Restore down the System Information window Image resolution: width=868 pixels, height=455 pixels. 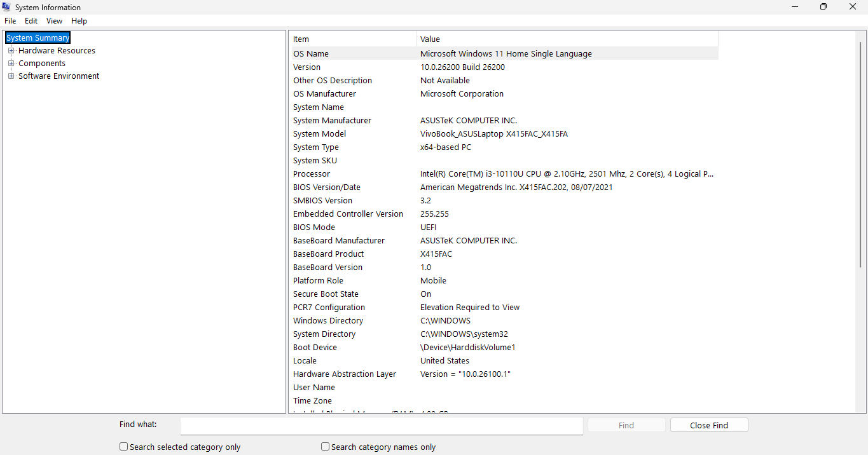click(x=823, y=7)
